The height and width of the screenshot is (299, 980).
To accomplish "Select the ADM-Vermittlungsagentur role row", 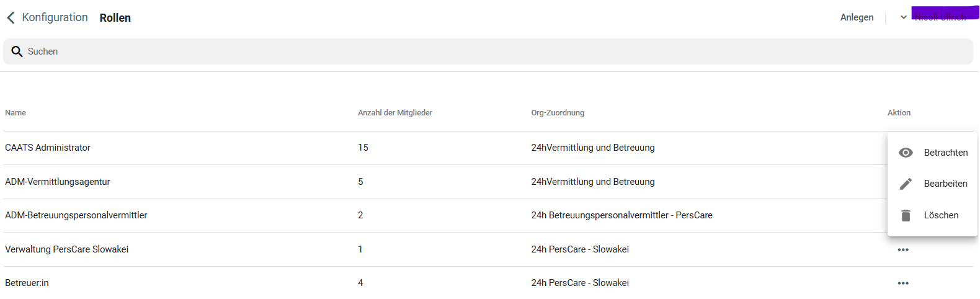I will (58, 182).
